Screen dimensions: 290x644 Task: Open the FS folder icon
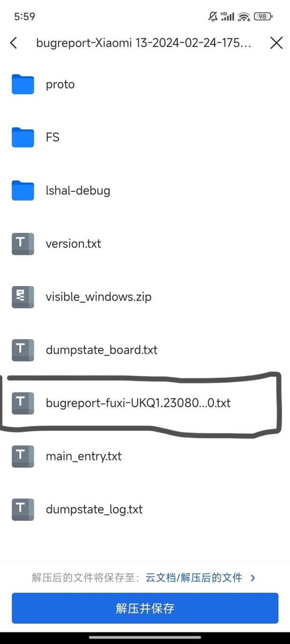pos(23,137)
